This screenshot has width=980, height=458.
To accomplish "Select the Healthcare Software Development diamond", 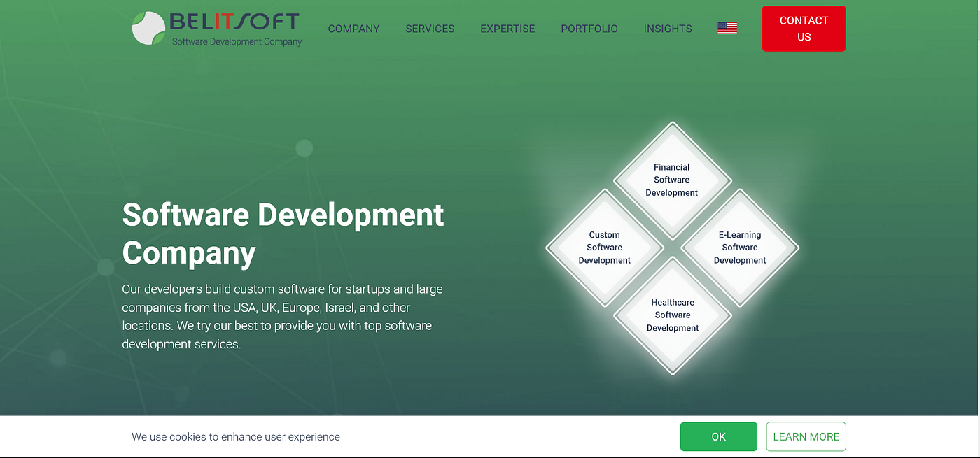I will click(x=672, y=315).
